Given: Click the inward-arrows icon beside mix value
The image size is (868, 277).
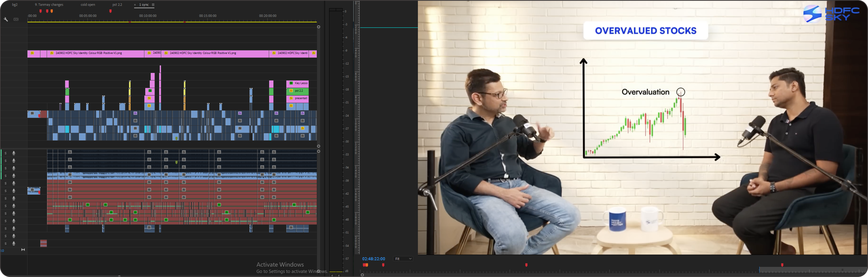Looking at the screenshot, I should pyautogui.click(x=23, y=250).
